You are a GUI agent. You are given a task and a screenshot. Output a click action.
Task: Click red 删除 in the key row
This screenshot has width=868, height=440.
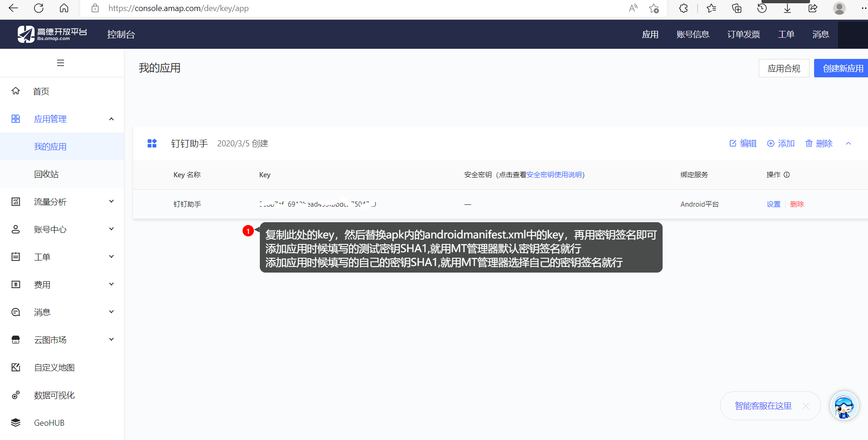click(797, 204)
